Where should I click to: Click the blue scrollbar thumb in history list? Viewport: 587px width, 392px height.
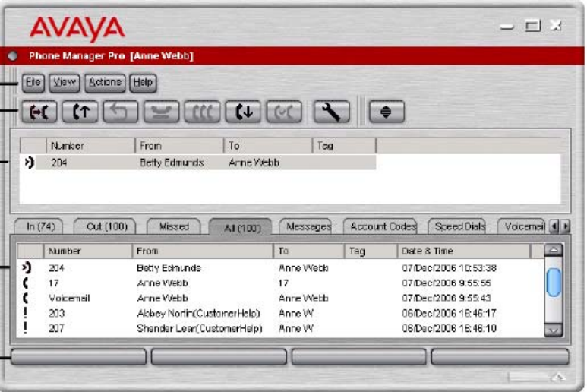click(x=554, y=283)
